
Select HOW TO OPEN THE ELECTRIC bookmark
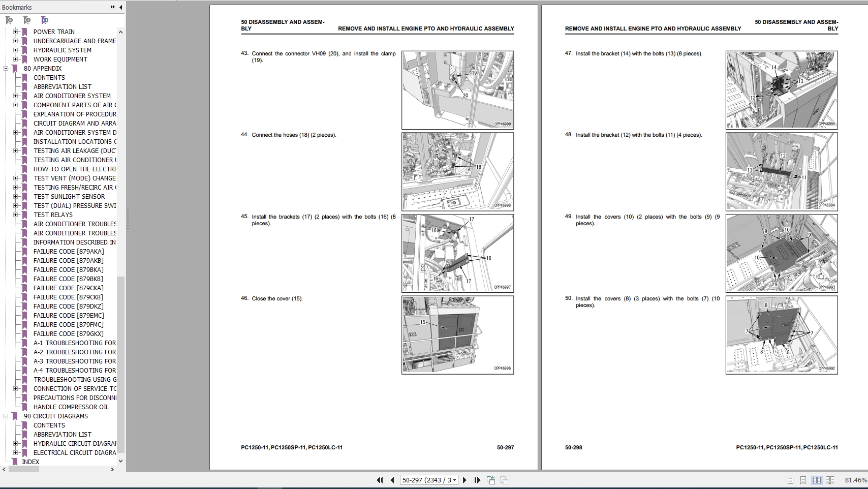pos(75,169)
